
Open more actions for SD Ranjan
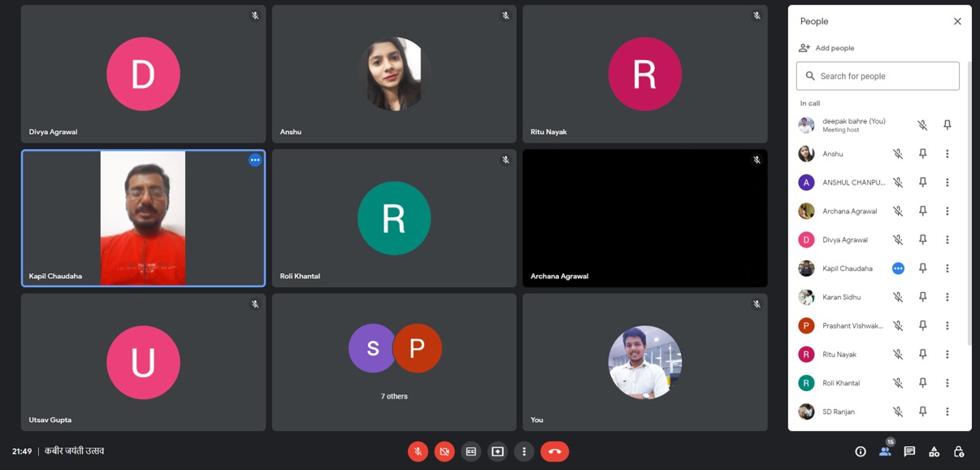pyautogui.click(x=947, y=411)
